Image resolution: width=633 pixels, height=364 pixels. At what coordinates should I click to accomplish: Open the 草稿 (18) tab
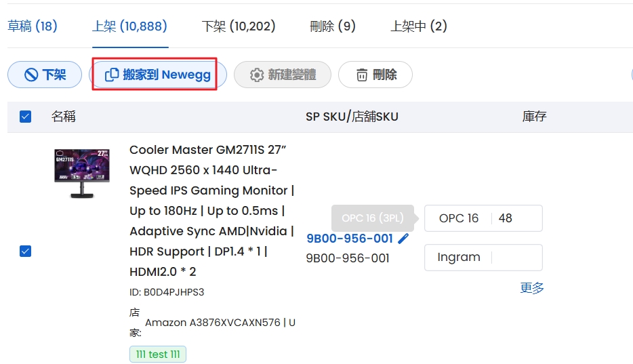(33, 26)
